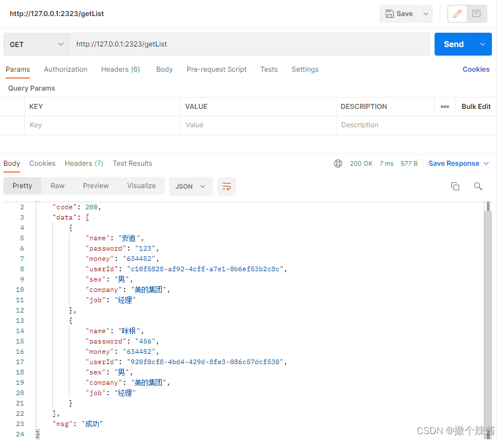Click the Save Response link
Viewport: 504px width, 441px height.
click(453, 163)
